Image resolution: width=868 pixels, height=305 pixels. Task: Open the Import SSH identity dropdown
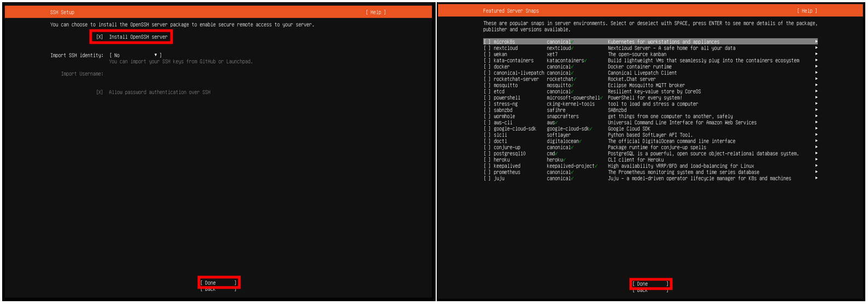pos(136,55)
